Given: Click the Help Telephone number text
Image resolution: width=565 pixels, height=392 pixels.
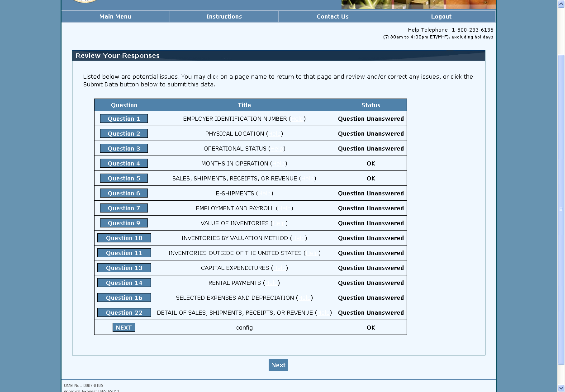Looking at the screenshot, I should (451, 30).
